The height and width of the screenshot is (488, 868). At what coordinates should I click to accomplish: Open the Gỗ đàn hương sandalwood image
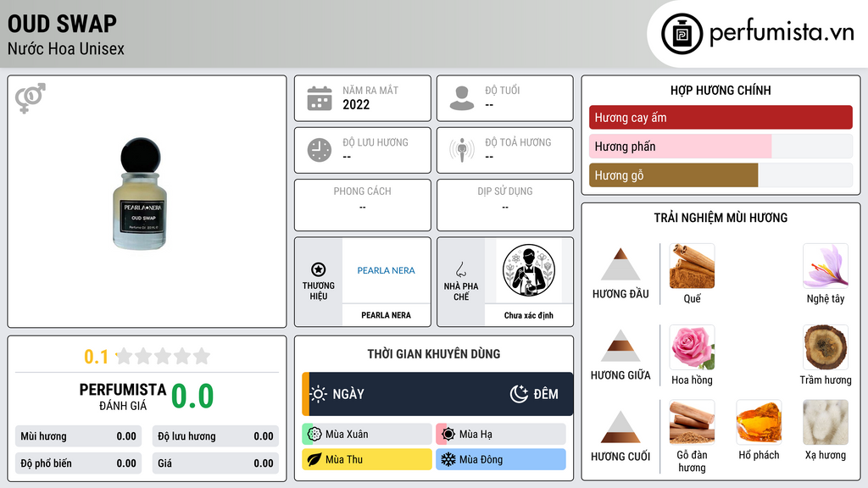692,422
